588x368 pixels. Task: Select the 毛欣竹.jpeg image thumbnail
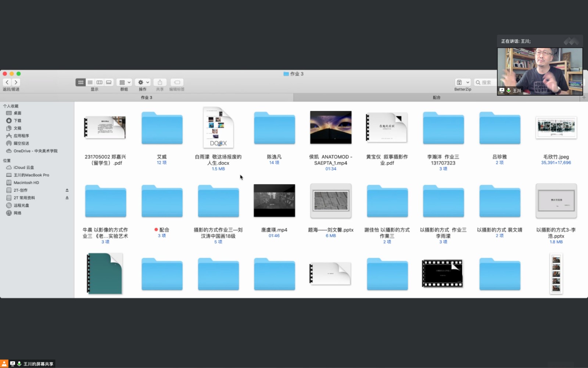tap(556, 127)
